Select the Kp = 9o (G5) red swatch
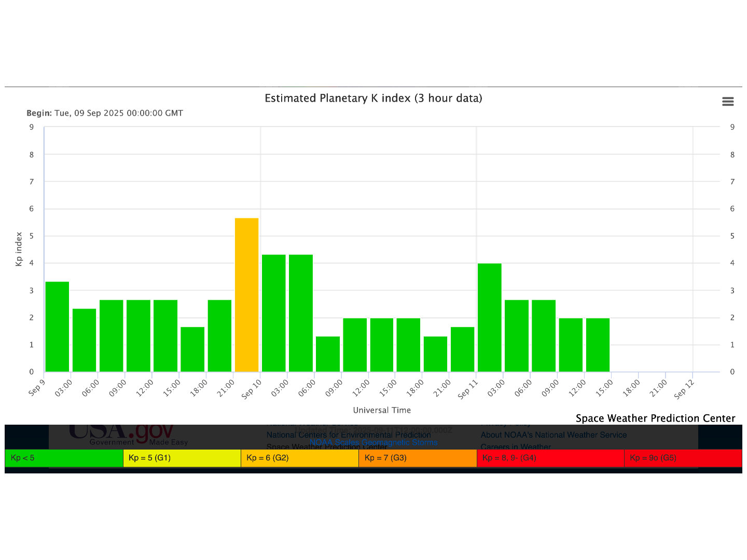This screenshot has width=747, height=560. click(683, 458)
